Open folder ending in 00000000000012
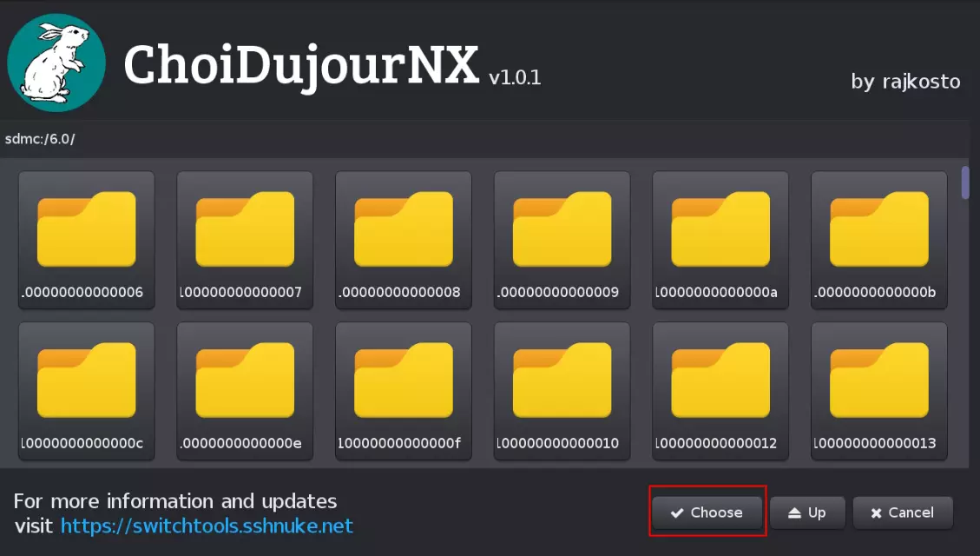Screen dimensions: 980x556 click(720, 391)
